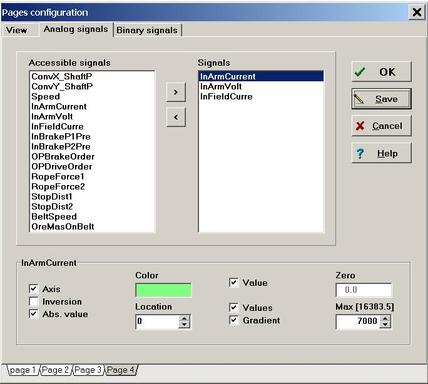Click the Zero value field
This screenshot has height=384, width=428.
364,290
